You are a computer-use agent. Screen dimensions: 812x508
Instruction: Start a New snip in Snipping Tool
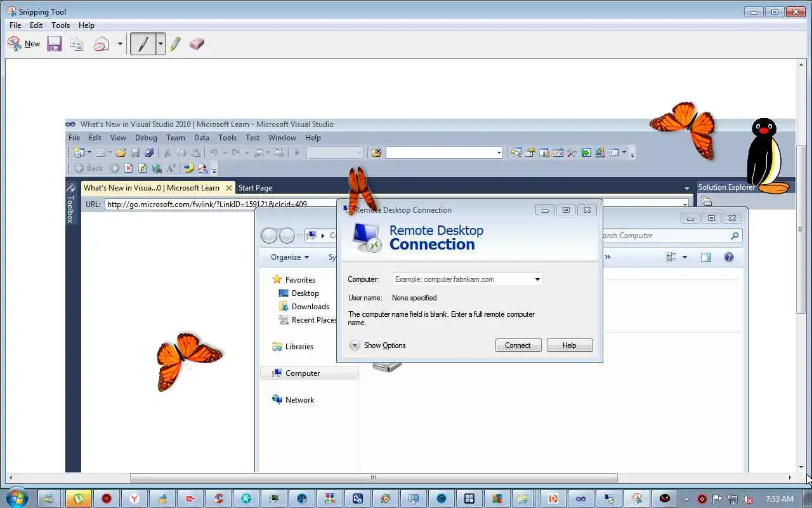pyautogui.click(x=23, y=44)
